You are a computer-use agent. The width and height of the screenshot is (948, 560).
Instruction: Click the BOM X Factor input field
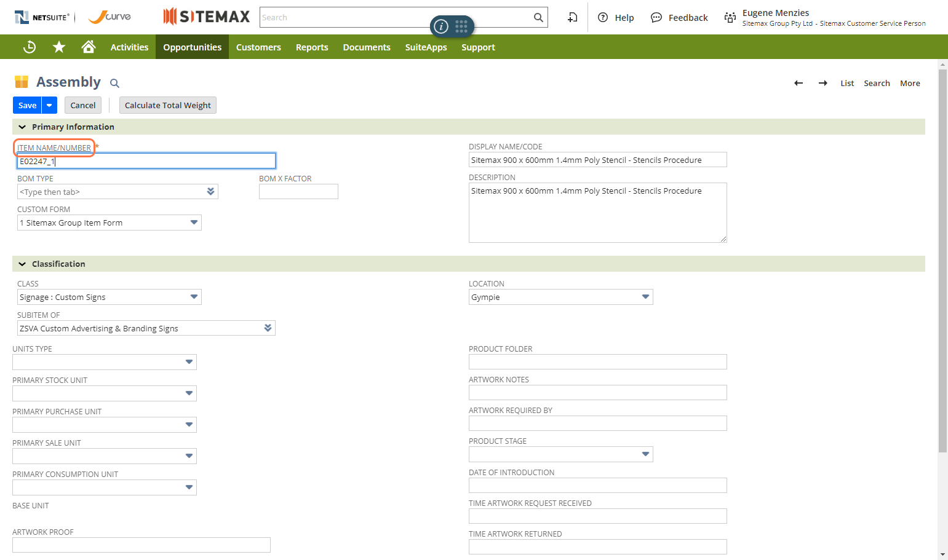click(298, 191)
